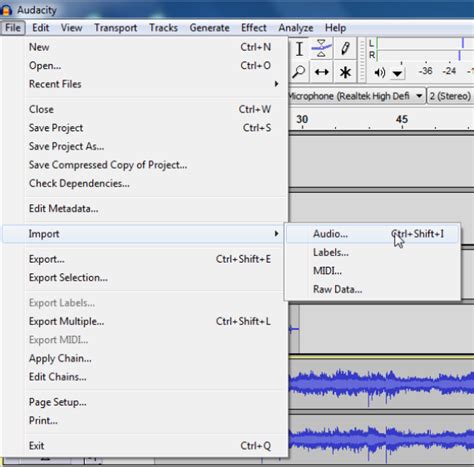Select Raw Data... in the Import submenu

[x=373, y=289]
